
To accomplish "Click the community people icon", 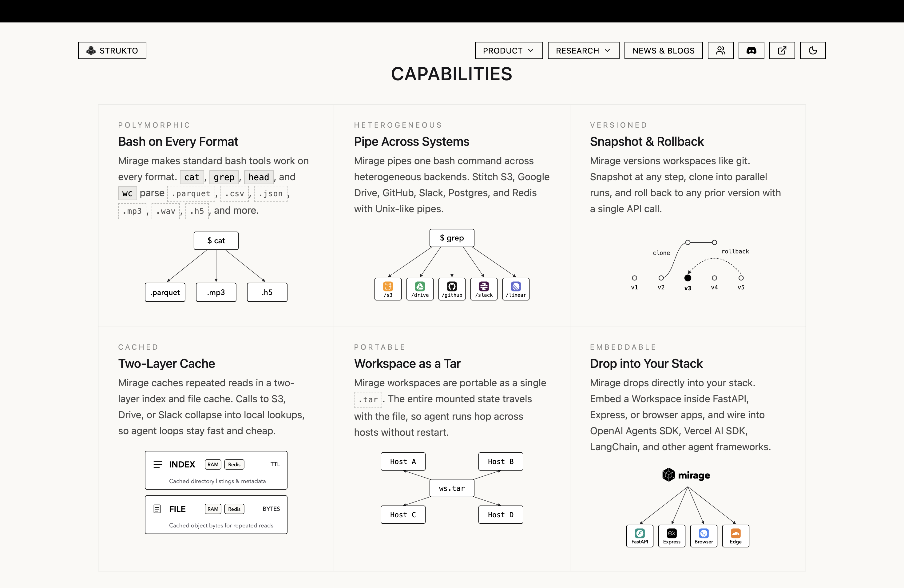I will (x=720, y=50).
